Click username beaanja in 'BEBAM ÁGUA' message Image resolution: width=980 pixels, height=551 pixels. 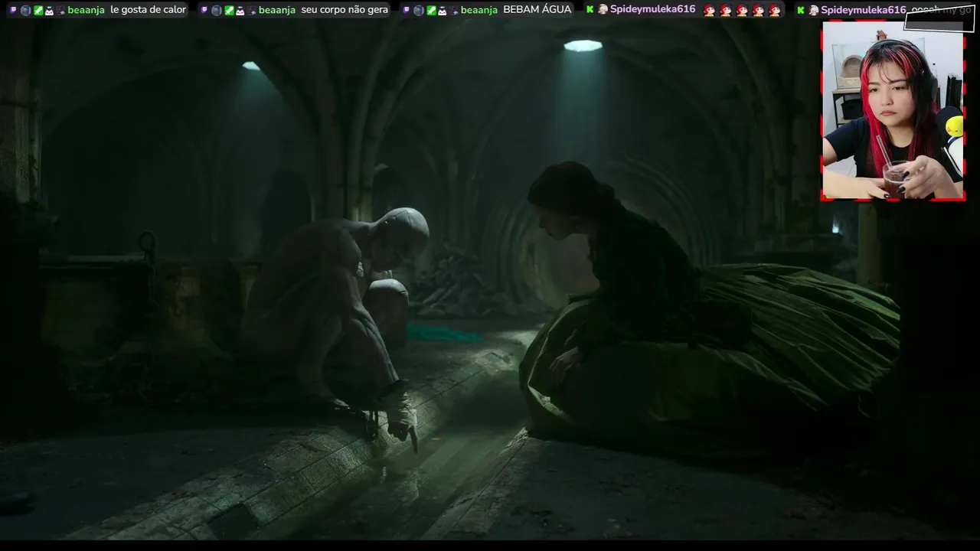pyautogui.click(x=479, y=10)
